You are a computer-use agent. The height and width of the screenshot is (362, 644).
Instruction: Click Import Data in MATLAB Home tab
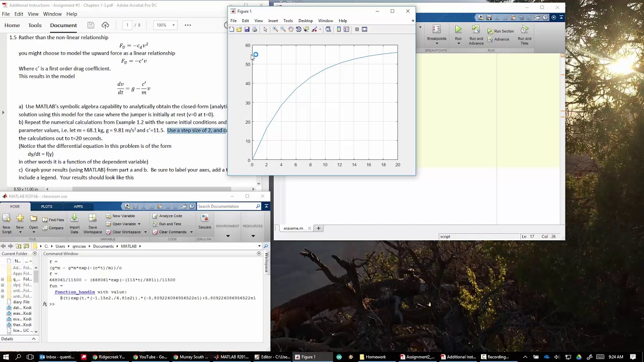74,223
